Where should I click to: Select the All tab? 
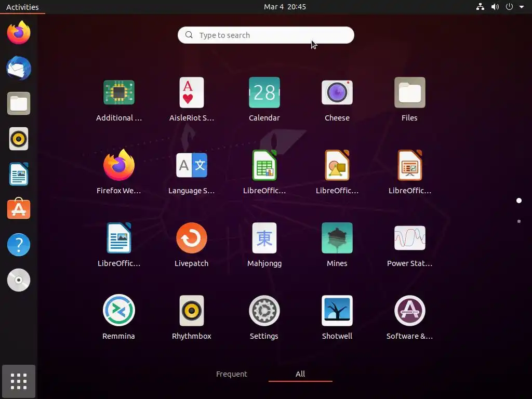click(300, 374)
